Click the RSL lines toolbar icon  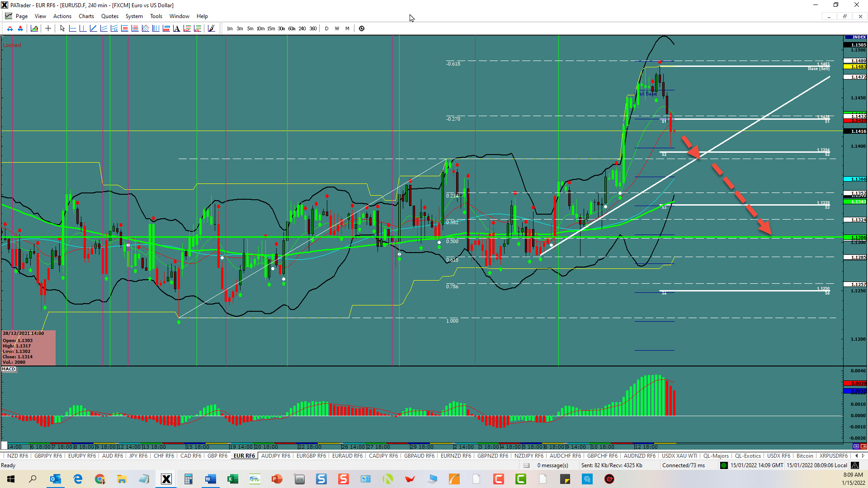198,28
